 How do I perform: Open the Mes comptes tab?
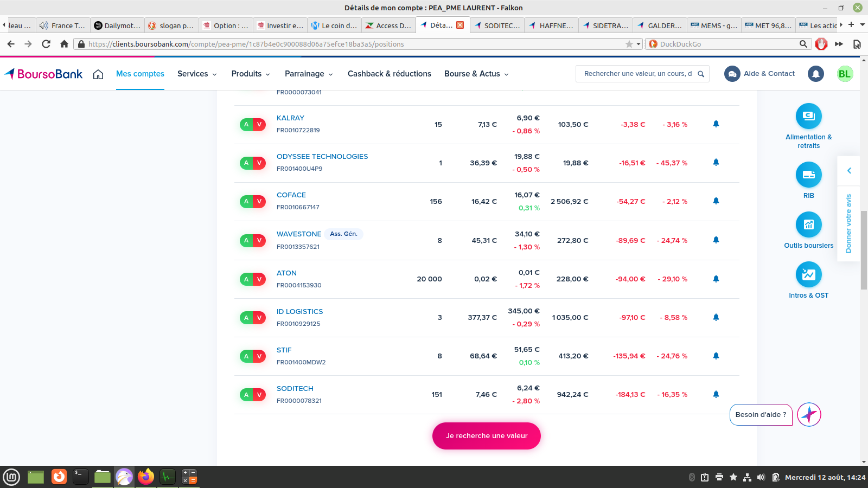pos(140,74)
